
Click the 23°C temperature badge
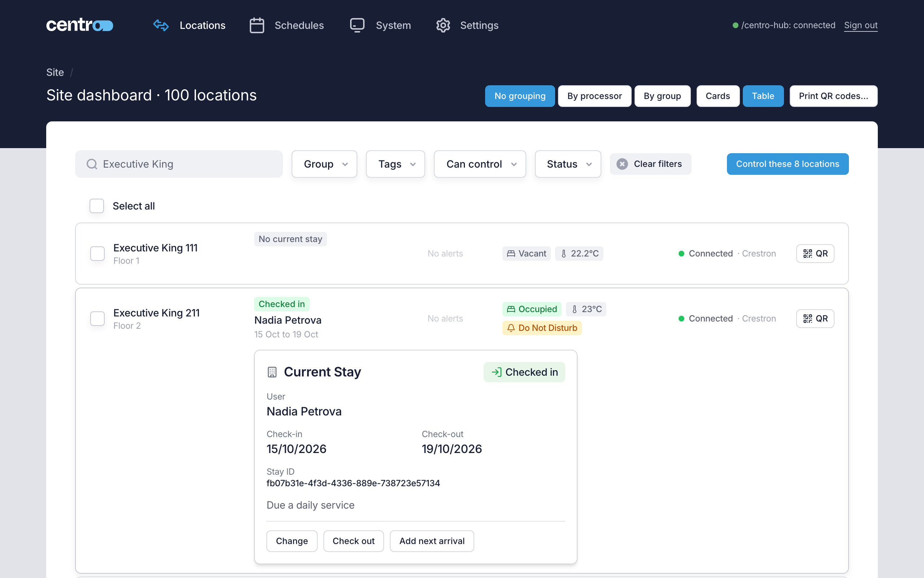pyautogui.click(x=586, y=309)
